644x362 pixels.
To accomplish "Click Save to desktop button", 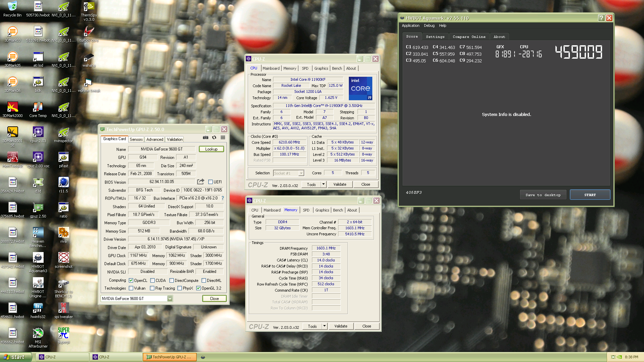I will (543, 195).
